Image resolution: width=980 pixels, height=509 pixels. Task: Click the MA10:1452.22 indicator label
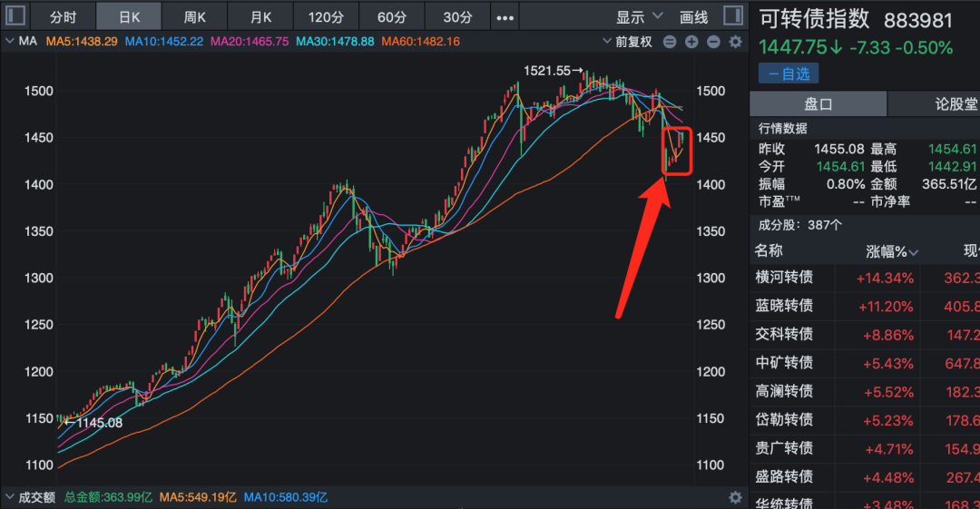click(164, 42)
